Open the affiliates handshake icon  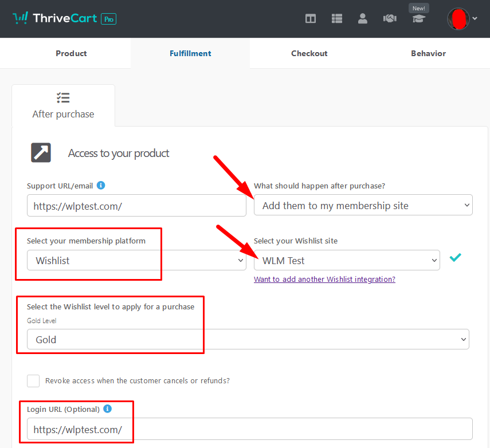click(x=390, y=19)
